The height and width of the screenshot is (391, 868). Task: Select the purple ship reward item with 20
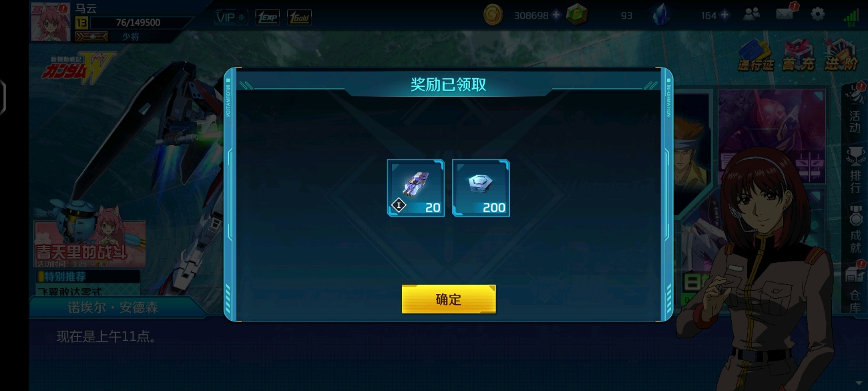(x=415, y=188)
